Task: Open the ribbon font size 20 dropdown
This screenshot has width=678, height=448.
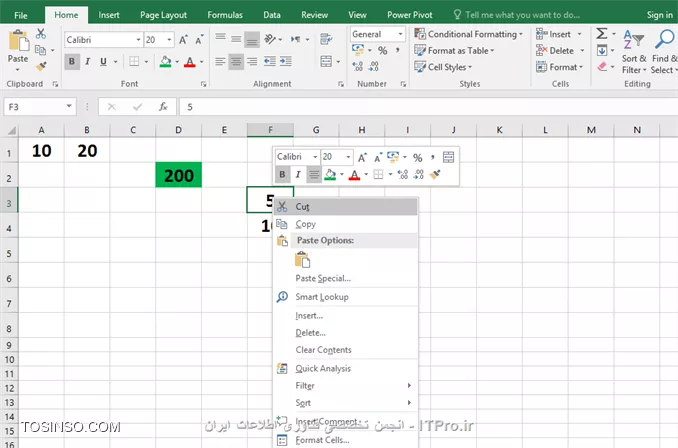Action: pyautogui.click(x=170, y=40)
